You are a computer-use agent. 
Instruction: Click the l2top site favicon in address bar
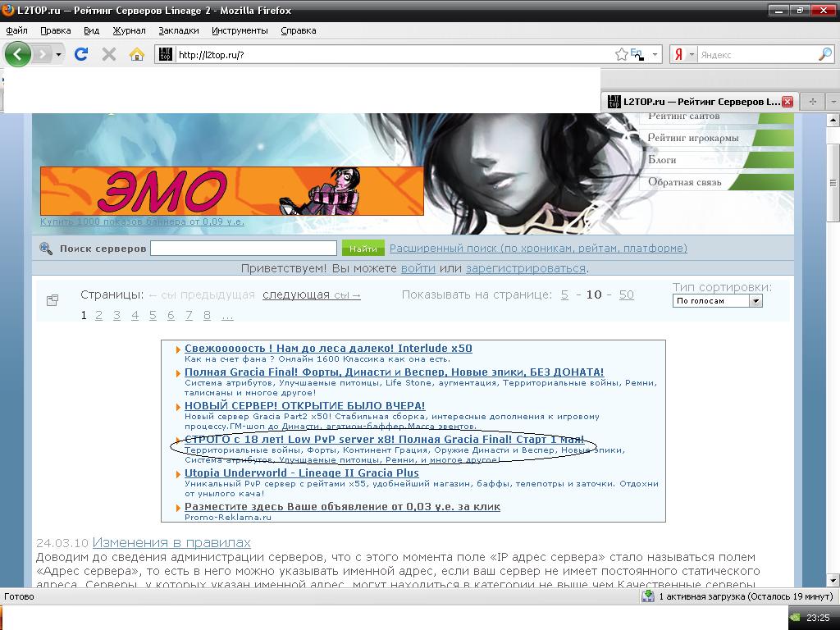click(166, 54)
